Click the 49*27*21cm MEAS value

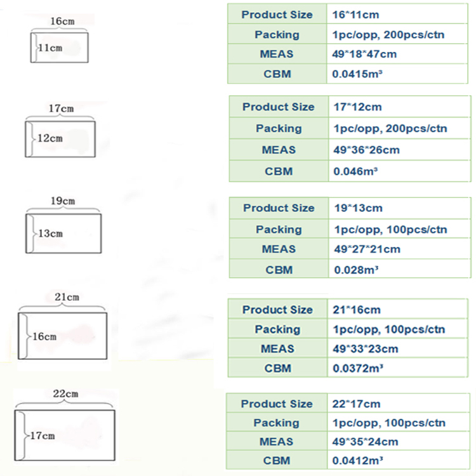pos(367,249)
